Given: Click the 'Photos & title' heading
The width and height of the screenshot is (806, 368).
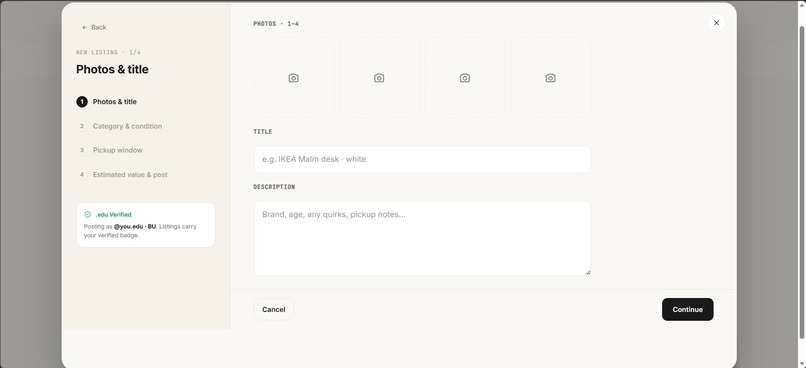Looking at the screenshot, I should (112, 69).
